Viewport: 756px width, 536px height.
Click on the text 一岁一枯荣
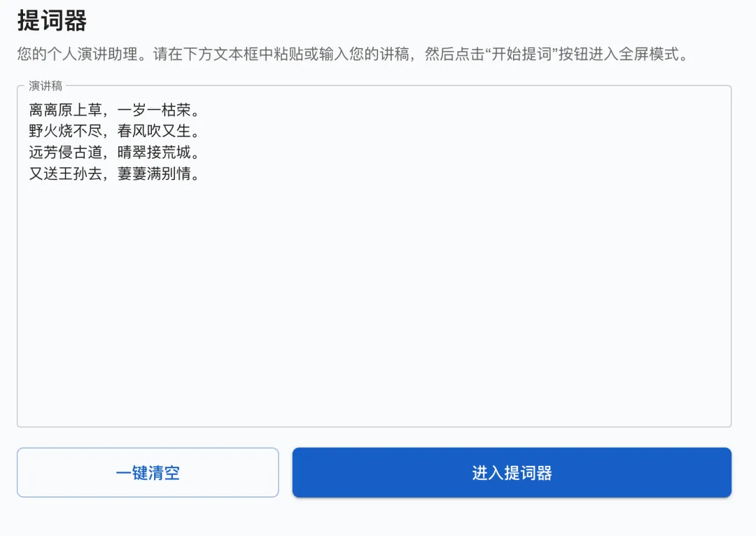pos(154,110)
